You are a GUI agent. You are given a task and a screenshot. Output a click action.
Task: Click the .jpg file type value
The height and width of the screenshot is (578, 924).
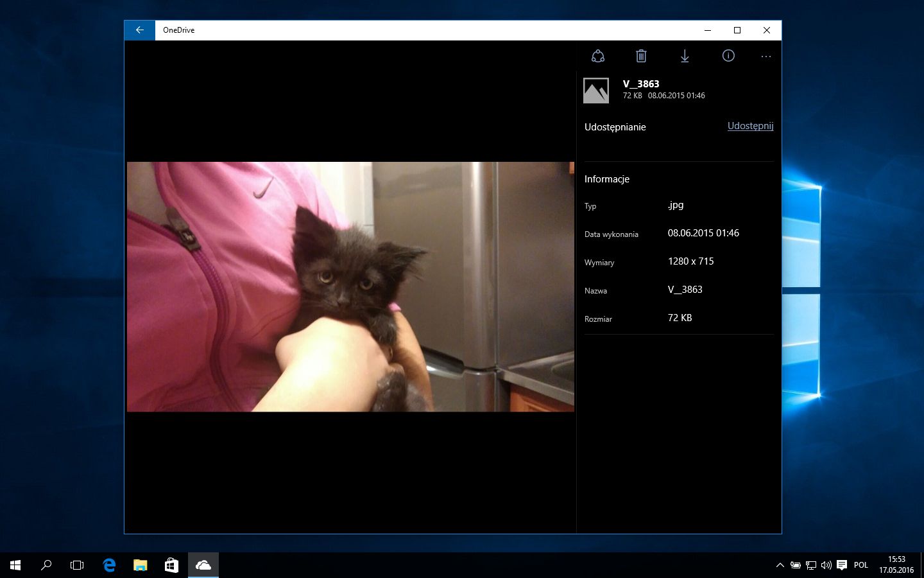[676, 205]
